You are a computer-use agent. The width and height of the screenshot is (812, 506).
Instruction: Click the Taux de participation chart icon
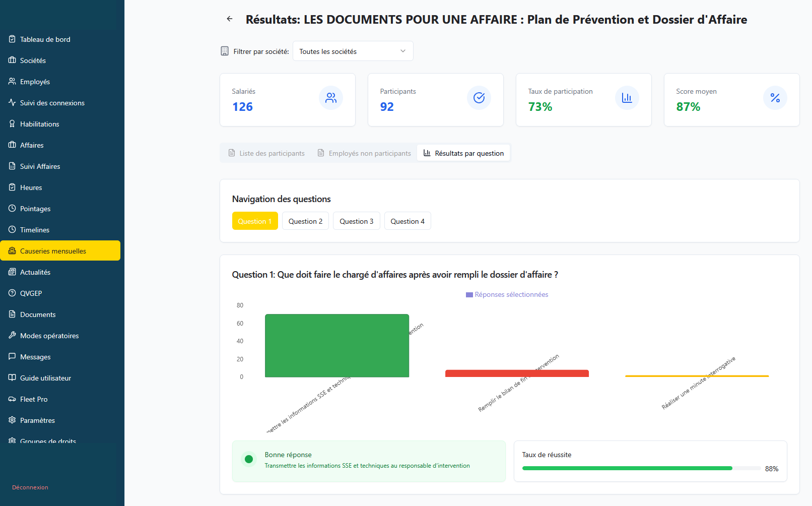point(627,98)
